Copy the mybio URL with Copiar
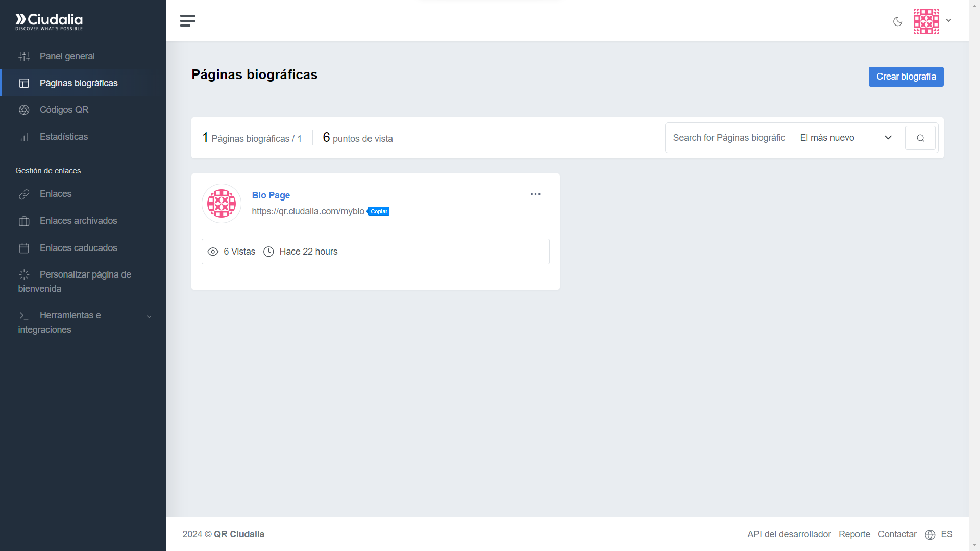Image resolution: width=980 pixels, height=551 pixels. (x=379, y=211)
